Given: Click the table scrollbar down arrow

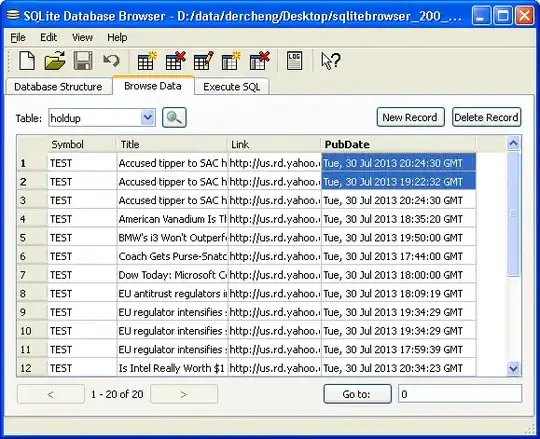Looking at the screenshot, I should (x=513, y=369).
